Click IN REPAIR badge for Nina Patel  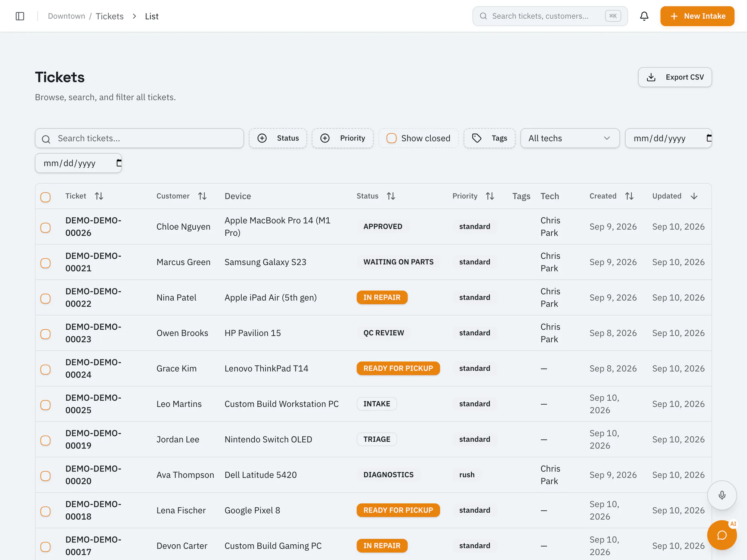(x=382, y=298)
